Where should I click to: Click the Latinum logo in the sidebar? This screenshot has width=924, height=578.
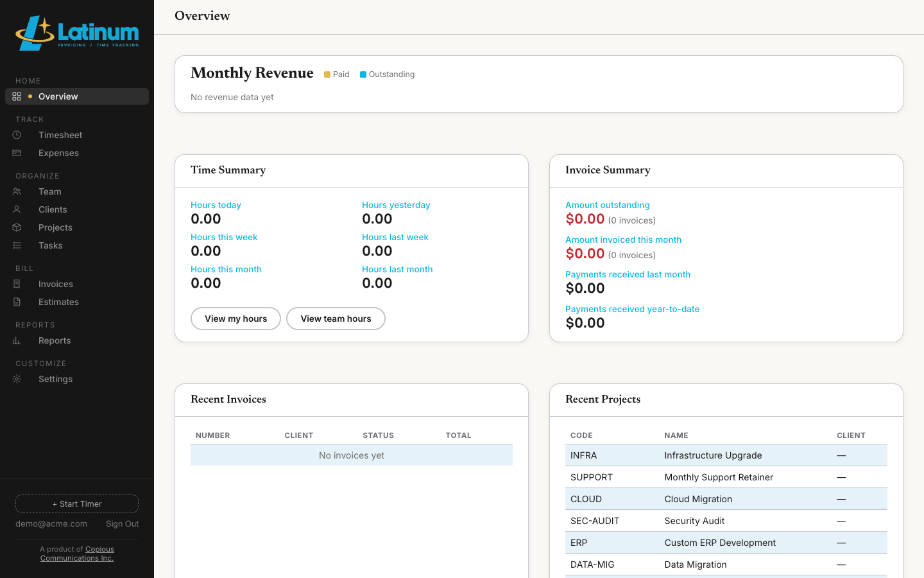click(77, 33)
